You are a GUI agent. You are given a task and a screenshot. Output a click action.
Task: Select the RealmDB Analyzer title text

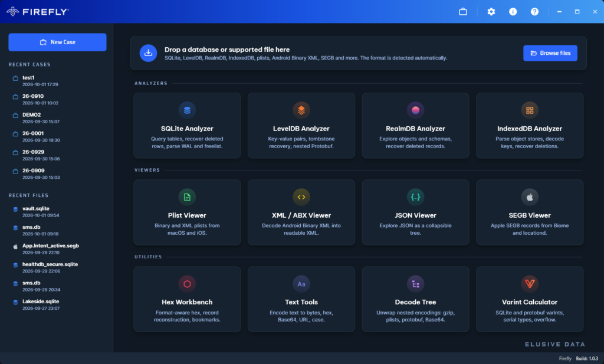pos(415,129)
